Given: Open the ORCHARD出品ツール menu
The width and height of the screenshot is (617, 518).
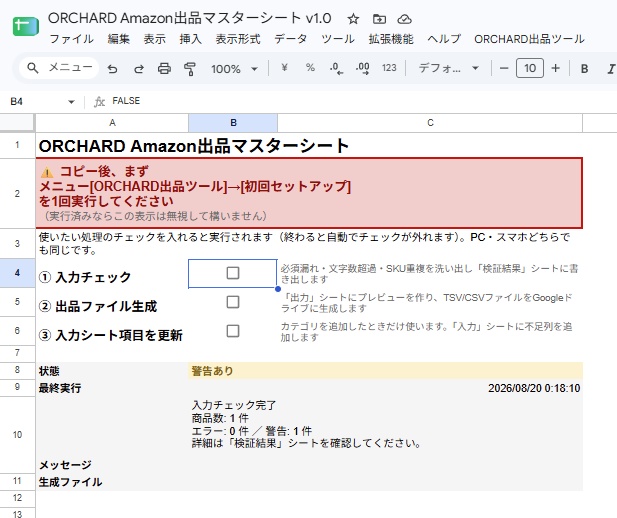Looking at the screenshot, I should [x=529, y=39].
